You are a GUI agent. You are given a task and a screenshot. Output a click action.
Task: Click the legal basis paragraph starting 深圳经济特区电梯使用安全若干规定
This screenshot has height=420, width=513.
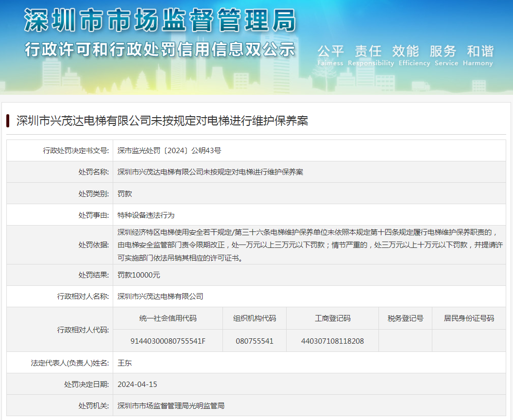[x=310, y=245]
